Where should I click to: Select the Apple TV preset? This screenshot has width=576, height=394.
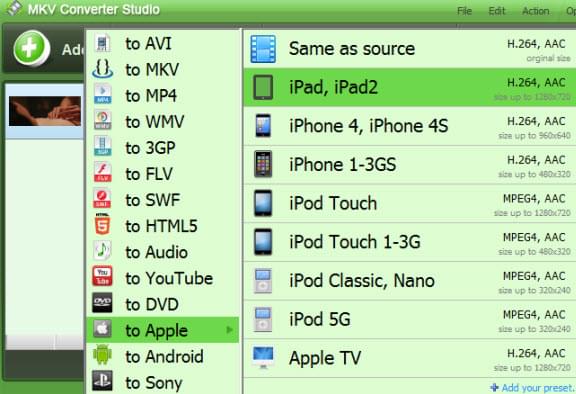pyautogui.click(x=410, y=358)
